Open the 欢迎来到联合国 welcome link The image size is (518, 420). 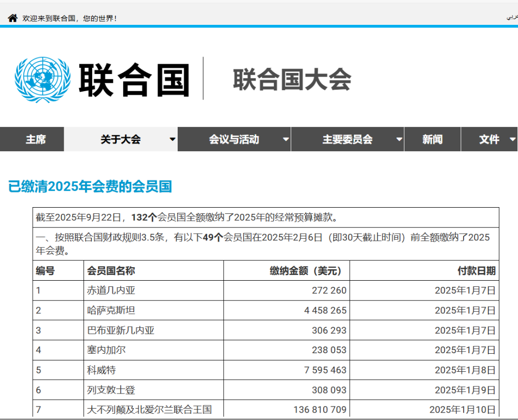[70, 18]
